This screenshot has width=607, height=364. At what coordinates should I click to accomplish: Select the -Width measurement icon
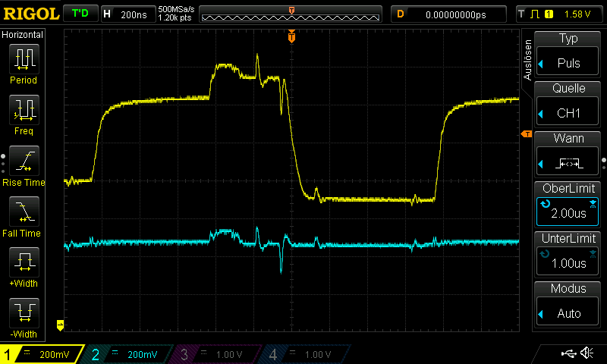(24, 312)
